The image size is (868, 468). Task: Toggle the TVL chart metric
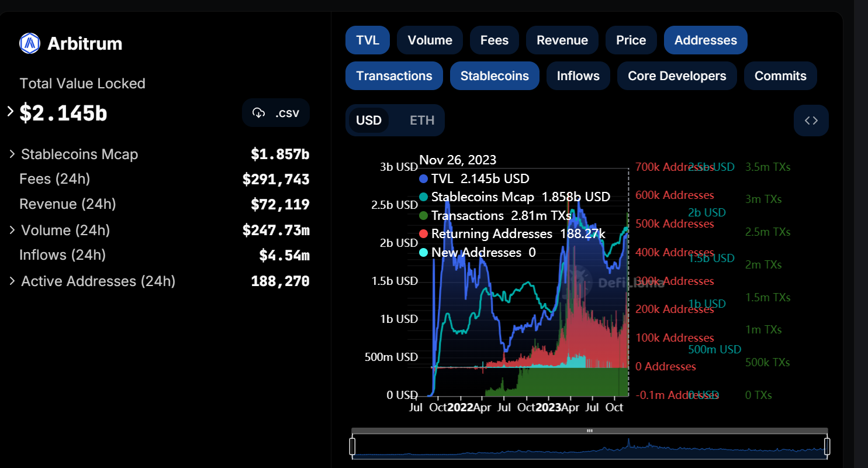coord(368,40)
